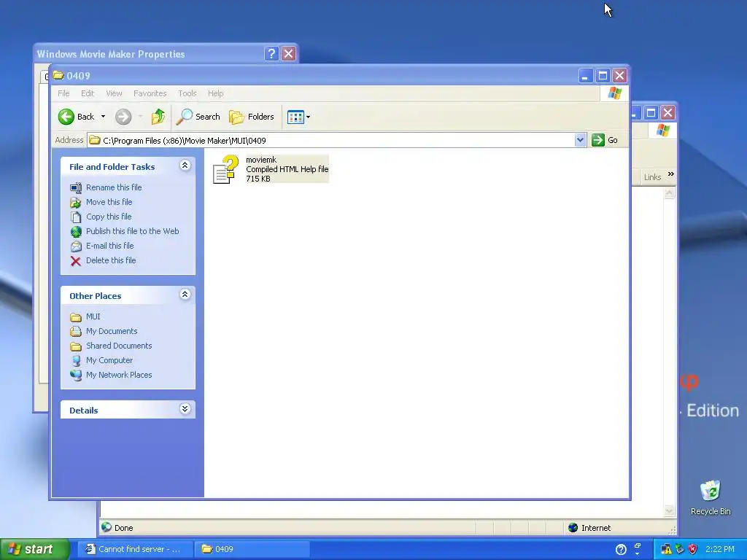Click the green Back arrow icon
The width and height of the screenshot is (747, 560).
tap(66, 117)
